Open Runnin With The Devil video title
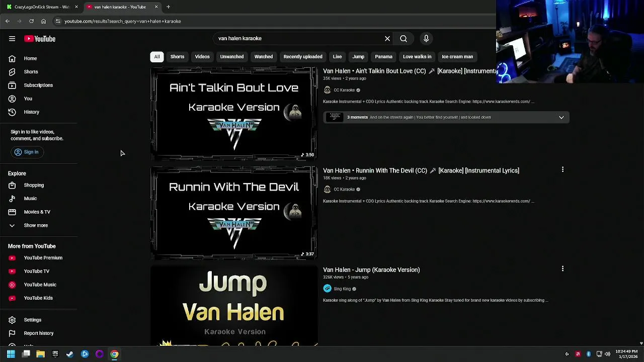Image resolution: width=644 pixels, height=362 pixels. click(x=421, y=170)
